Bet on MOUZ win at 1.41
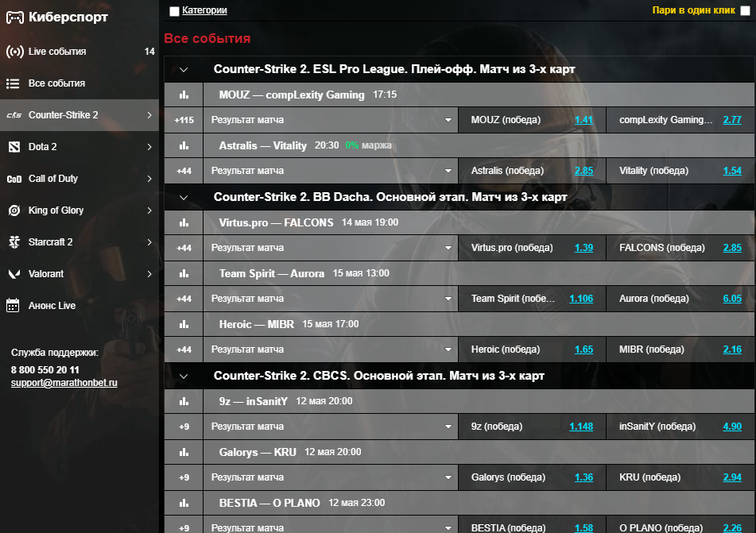The image size is (756, 533). click(x=583, y=120)
